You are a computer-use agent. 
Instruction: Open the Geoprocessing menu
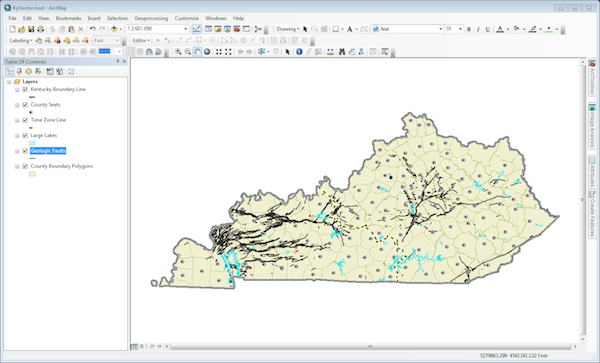(151, 18)
